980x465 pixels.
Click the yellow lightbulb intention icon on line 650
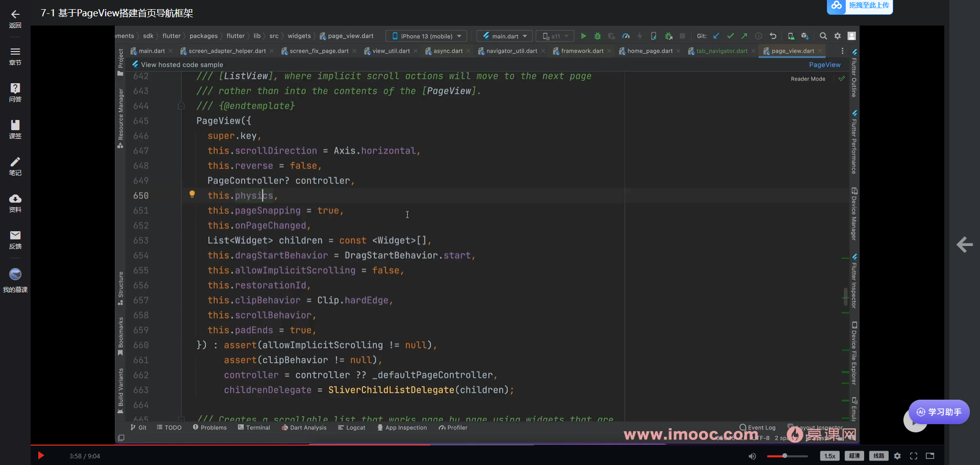point(192,194)
